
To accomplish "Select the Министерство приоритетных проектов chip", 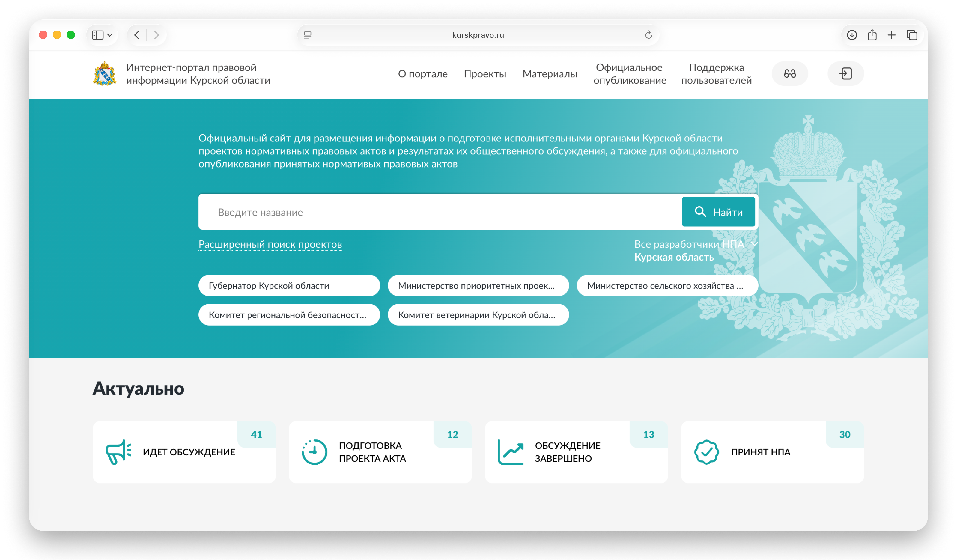I will pyautogui.click(x=478, y=285).
